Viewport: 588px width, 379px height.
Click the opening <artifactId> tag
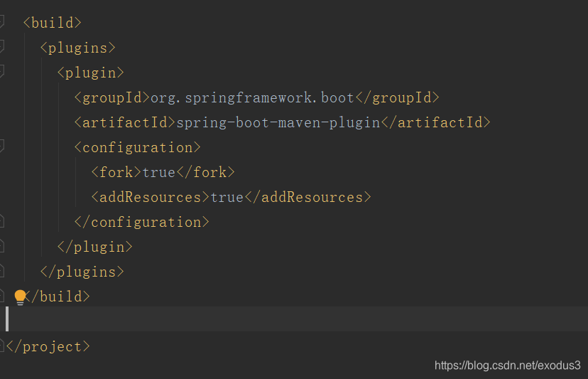[125, 123]
